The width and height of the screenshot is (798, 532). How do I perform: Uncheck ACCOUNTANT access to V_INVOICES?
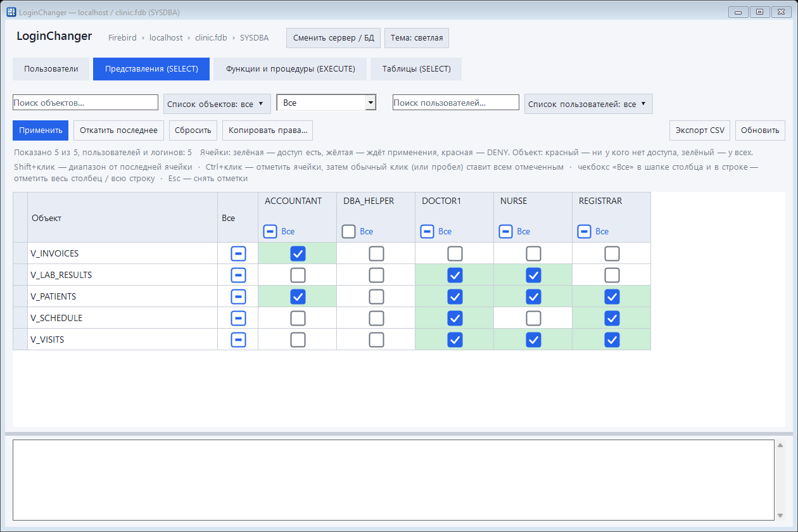pyautogui.click(x=298, y=253)
